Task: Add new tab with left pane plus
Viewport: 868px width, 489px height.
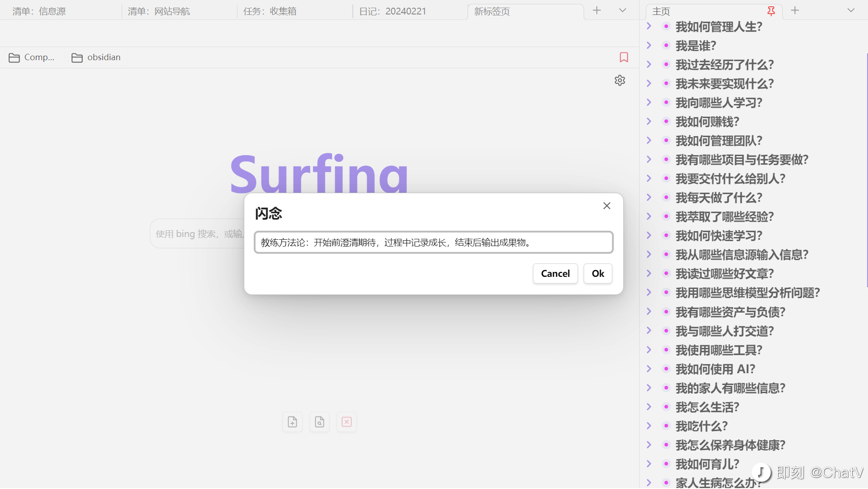Action: point(597,10)
